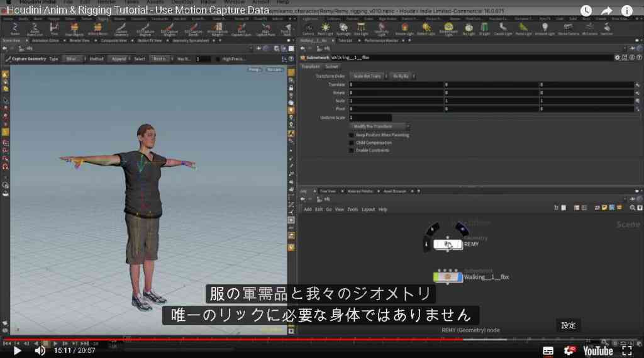The width and height of the screenshot is (644, 358).
Task: Add an Area Light from the shelf
Action: 361,29
